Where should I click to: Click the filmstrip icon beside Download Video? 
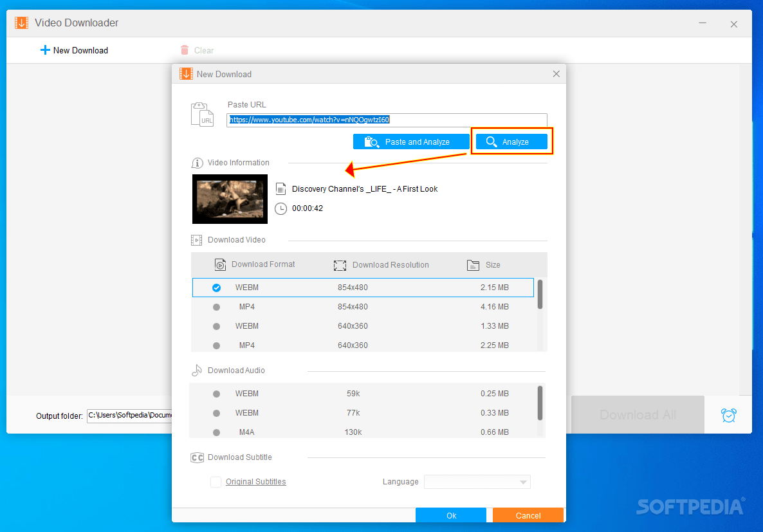[197, 239]
